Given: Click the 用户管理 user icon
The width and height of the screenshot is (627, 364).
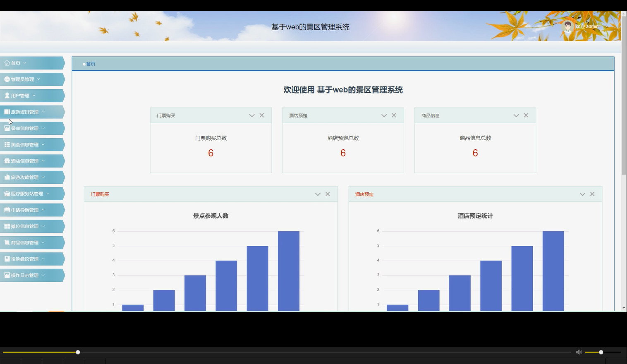Looking at the screenshot, I should click(x=7, y=96).
